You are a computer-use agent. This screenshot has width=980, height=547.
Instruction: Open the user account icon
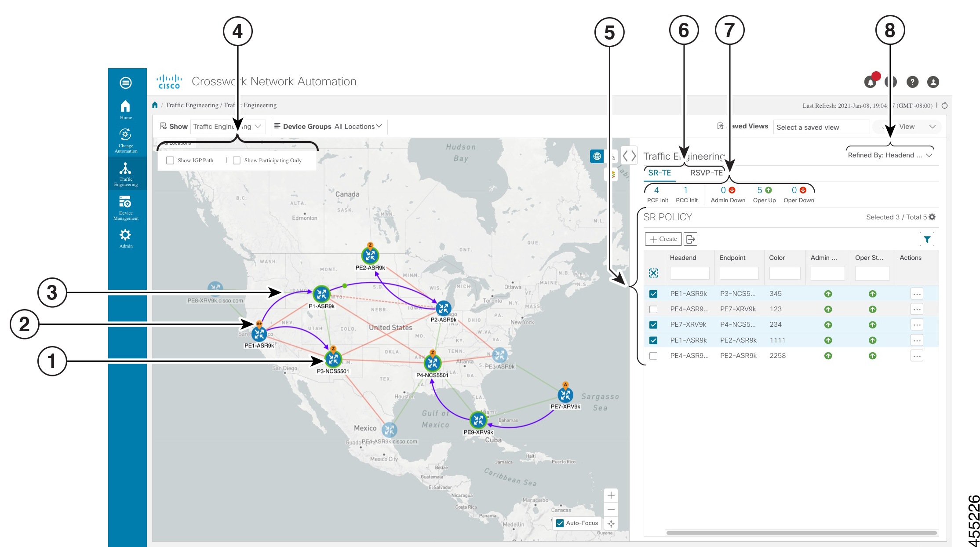[933, 82]
